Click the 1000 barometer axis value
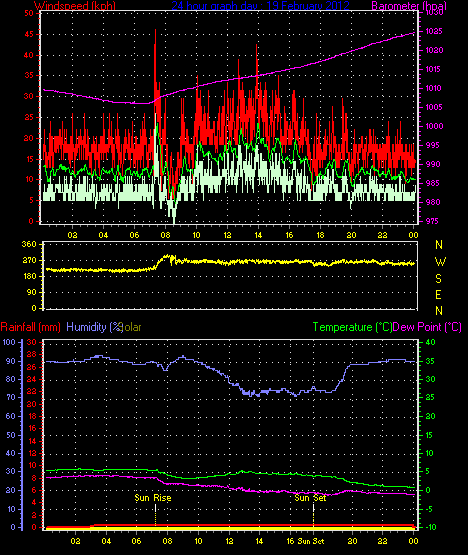Image resolution: width=468 pixels, height=555 pixels. [x=434, y=126]
